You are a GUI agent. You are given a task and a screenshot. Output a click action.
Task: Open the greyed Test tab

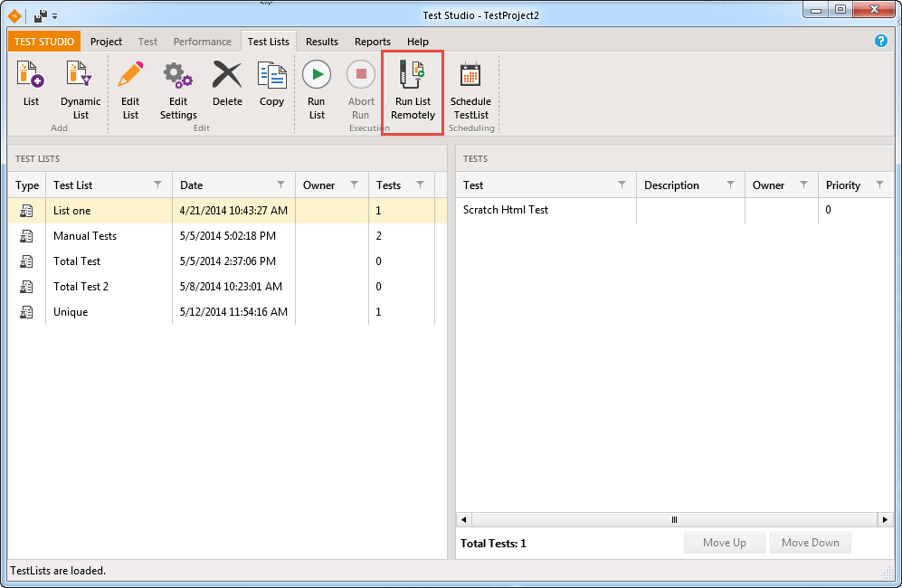click(147, 42)
